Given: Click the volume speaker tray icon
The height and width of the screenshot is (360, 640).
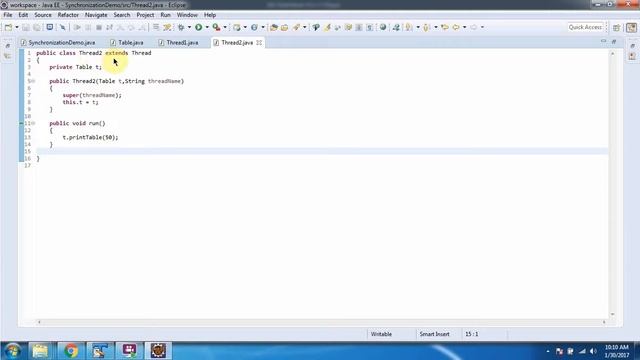Looking at the screenshot, I should pyautogui.click(x=593, y=351).
